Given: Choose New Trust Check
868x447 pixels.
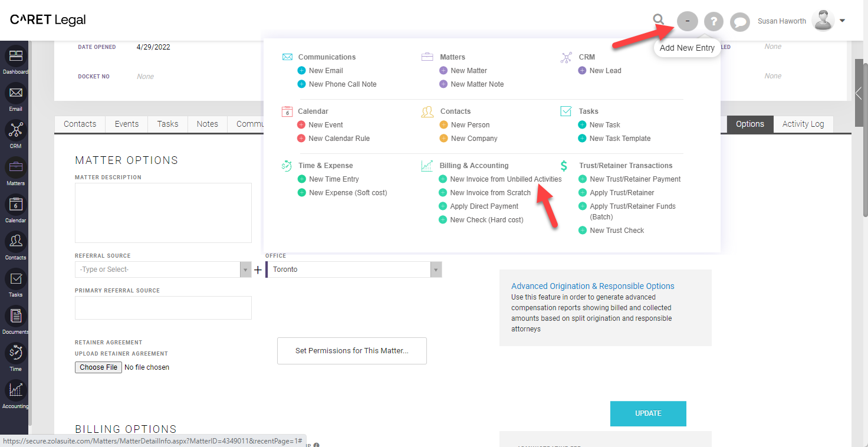Looking at the screenshot, I should [x=617, y=231].
